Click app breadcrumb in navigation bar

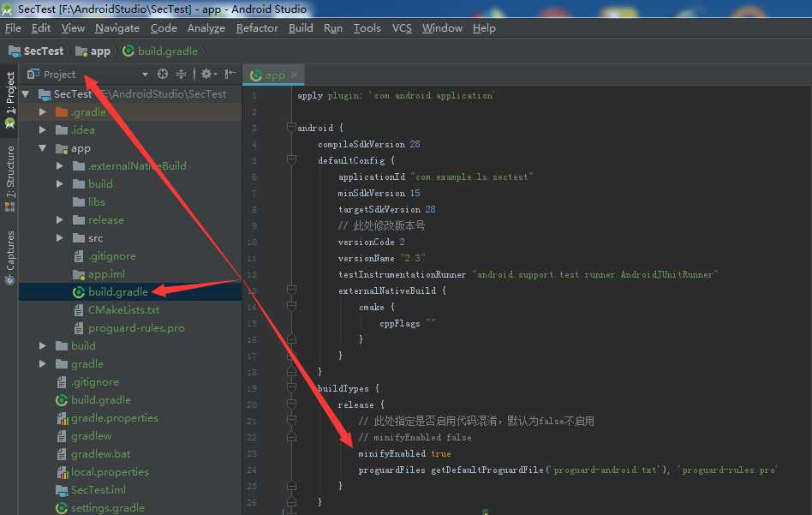coord(93,51)
